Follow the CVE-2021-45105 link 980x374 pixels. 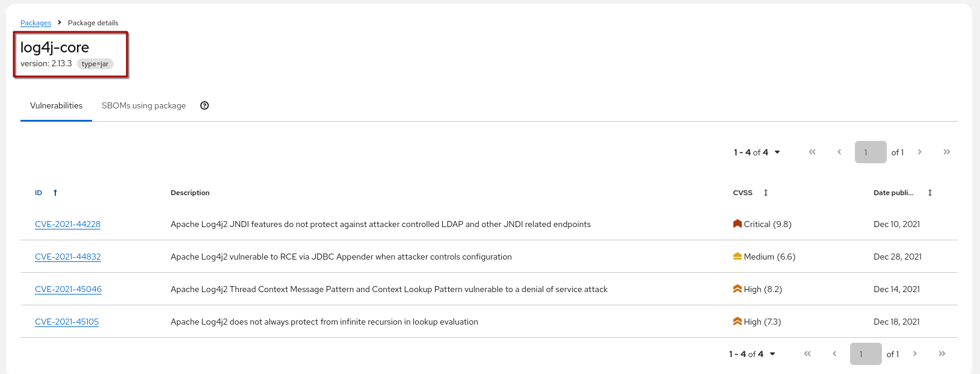coord(67,322)
